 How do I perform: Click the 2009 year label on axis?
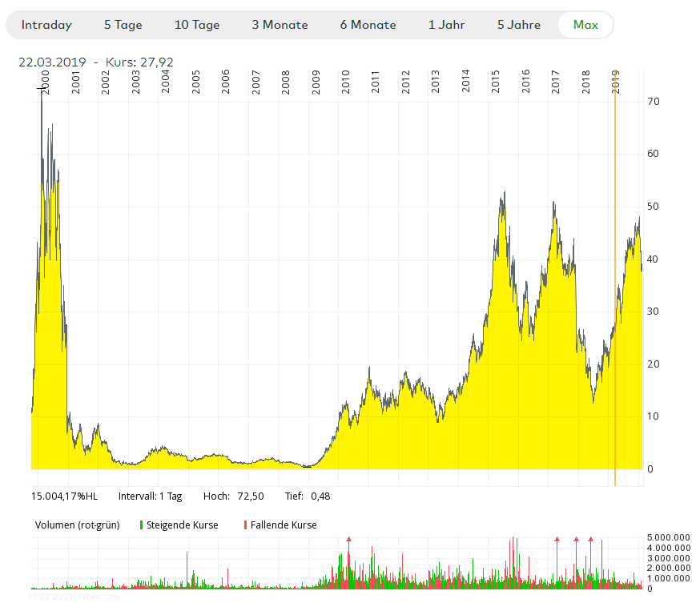pyautogui.click(x=316, y=83)
